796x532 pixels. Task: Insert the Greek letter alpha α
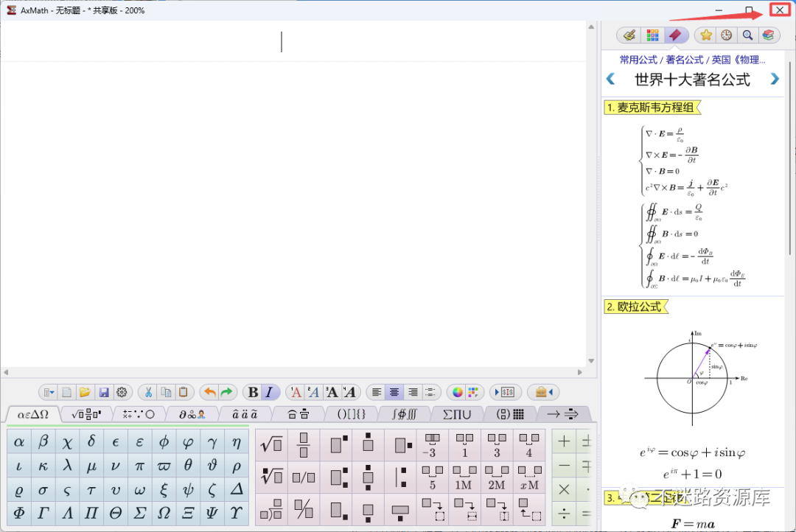[19, 441]
